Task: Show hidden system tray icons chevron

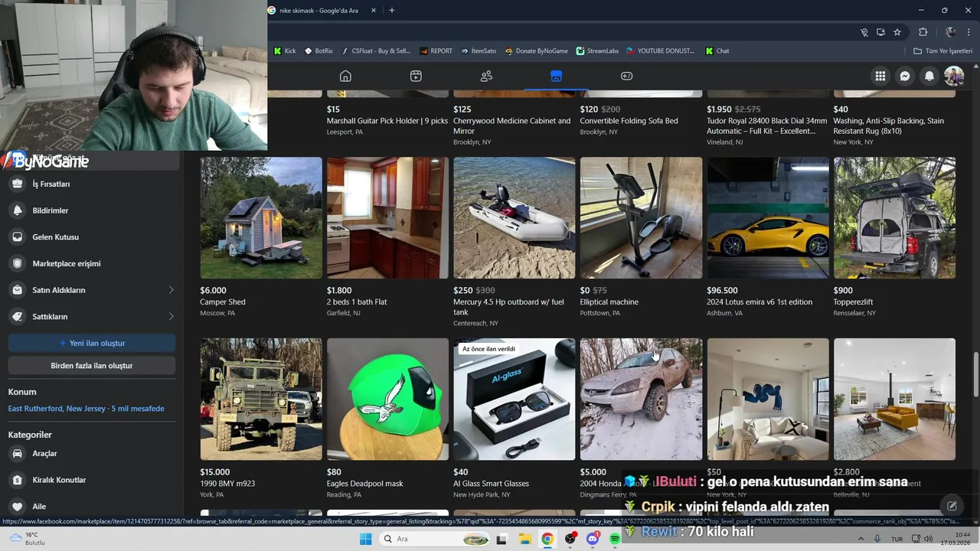Action: tap(862, 539)
